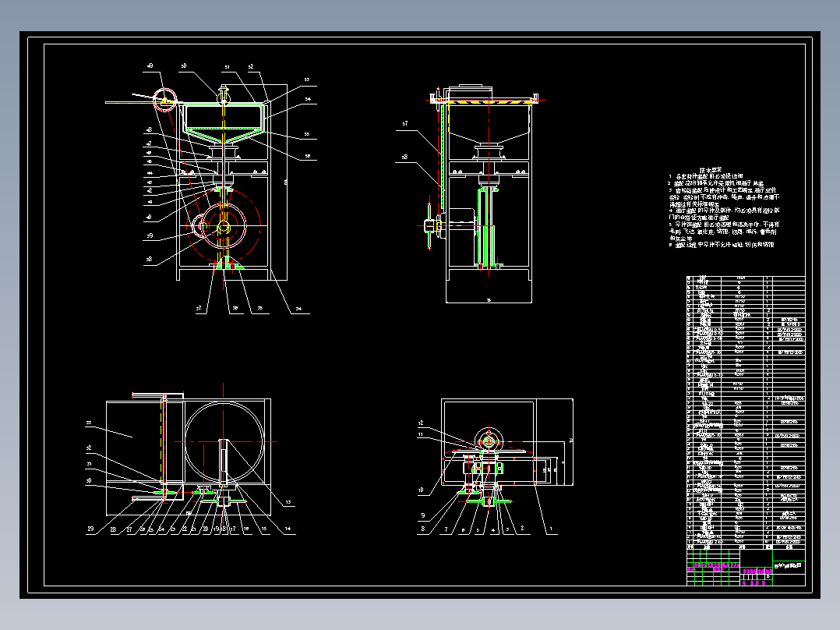Pick part balloon label 40 in front view

(x=149, y=218)
